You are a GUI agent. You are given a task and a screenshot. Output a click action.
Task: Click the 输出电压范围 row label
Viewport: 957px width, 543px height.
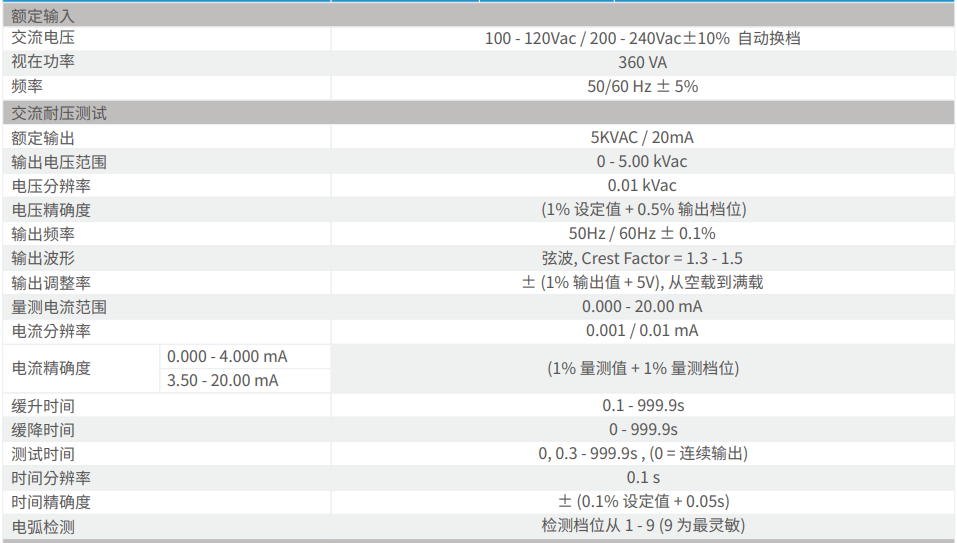click(x=59, y=162)
